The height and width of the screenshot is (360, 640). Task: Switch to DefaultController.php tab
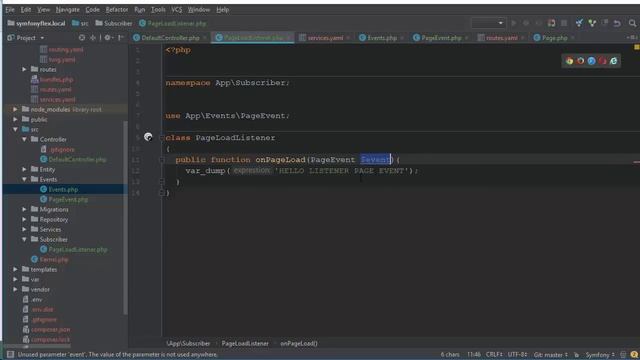pos(170,38)
